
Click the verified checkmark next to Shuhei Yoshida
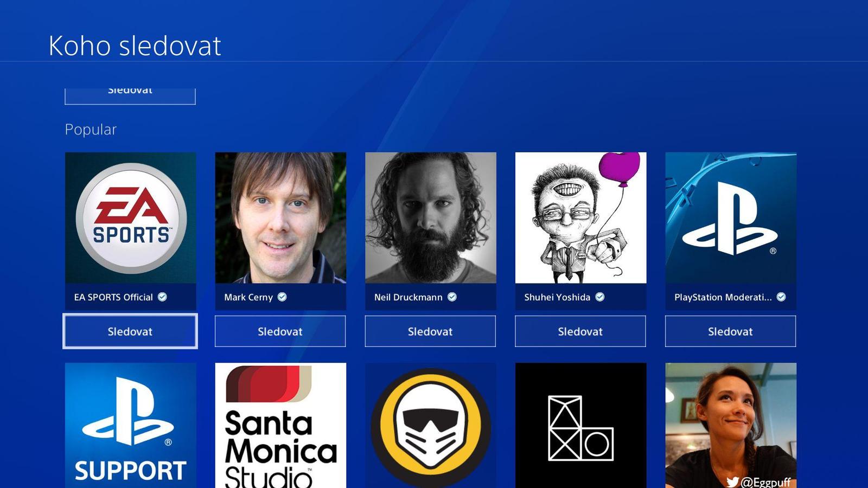600,297
